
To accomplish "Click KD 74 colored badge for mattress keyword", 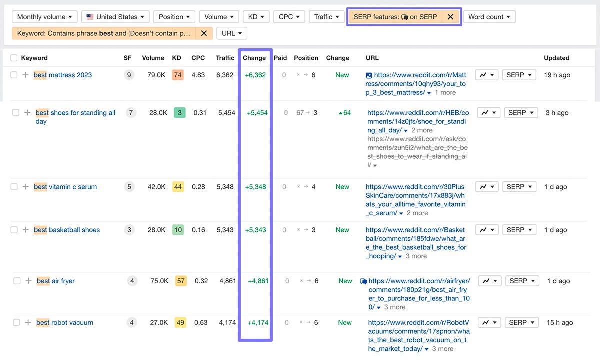I will 178,75.
